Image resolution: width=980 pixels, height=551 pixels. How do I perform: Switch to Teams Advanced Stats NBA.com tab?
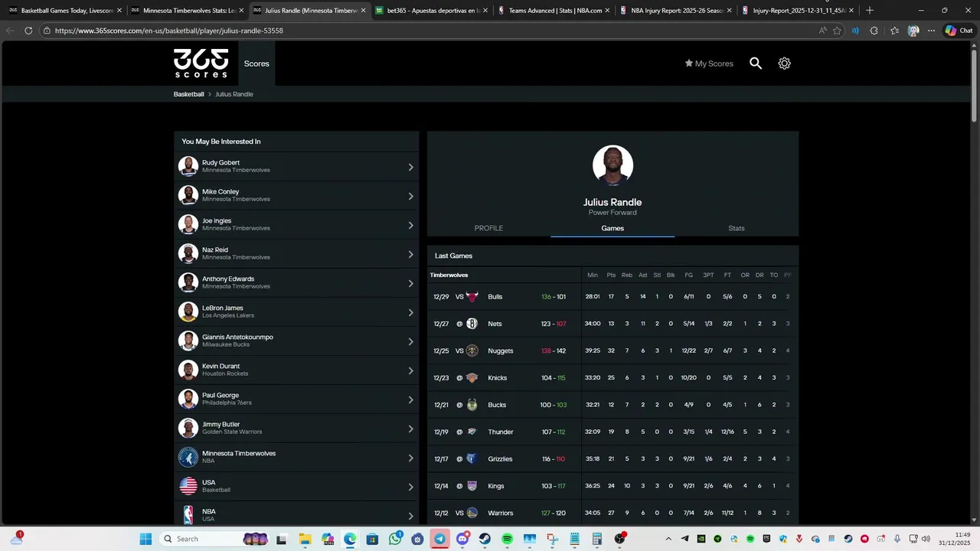click(554, 11)
